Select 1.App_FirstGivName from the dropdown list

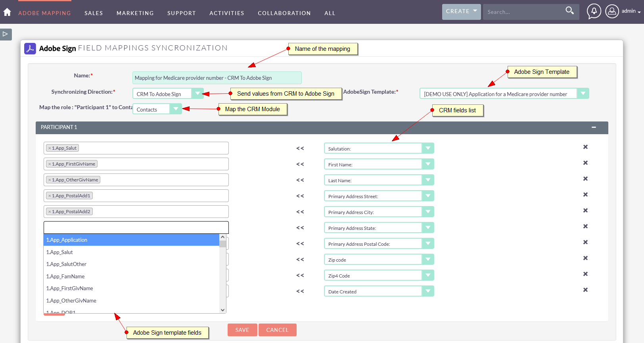[131, 288]
